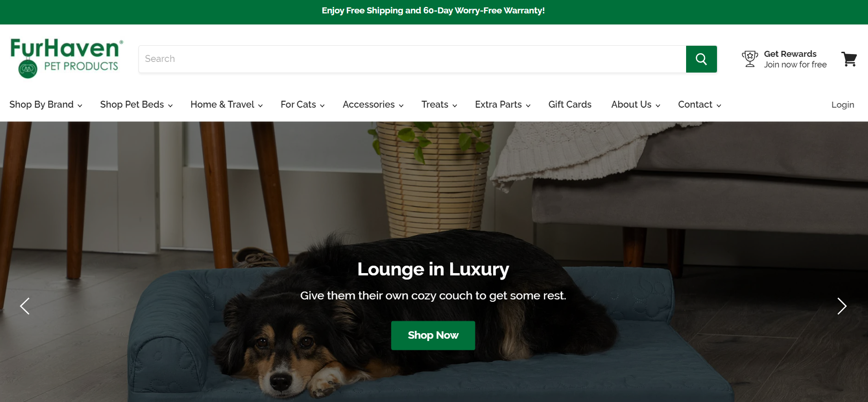Click the green search magnifier button

click(x=701, y=59)
